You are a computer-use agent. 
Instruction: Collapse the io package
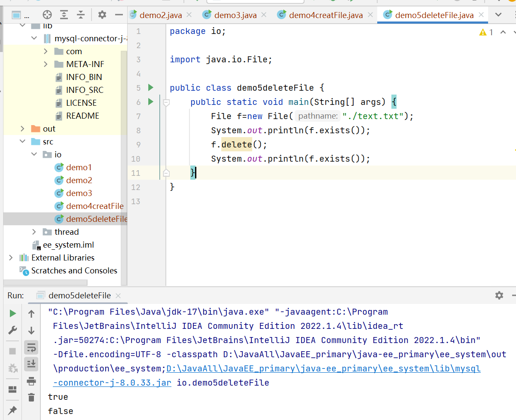[34, 154]
